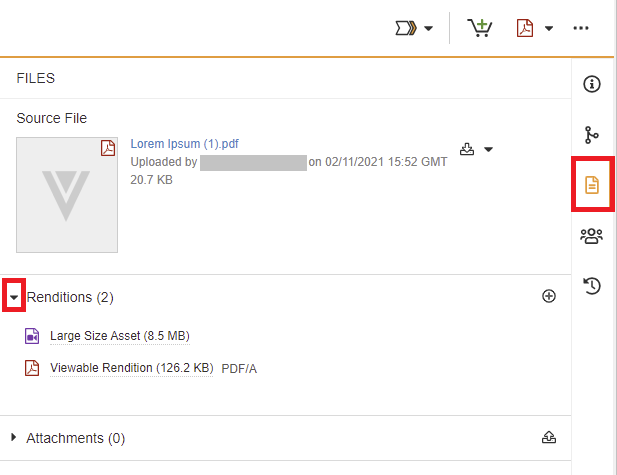Image resolution: width=617 pixels, height=475 pixels.
Task: Open the dropdown arrow beside top PDF icon
Action: [549, 28]
